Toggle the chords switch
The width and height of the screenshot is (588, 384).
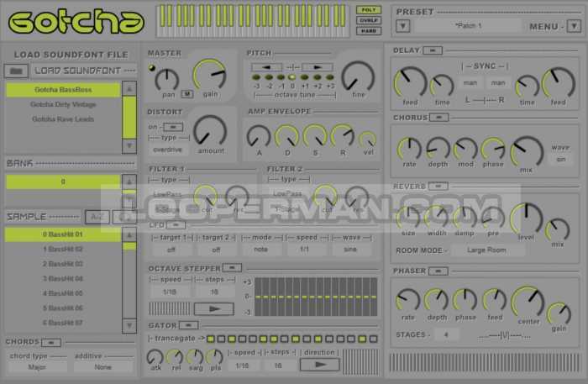(x=51, y=342)
